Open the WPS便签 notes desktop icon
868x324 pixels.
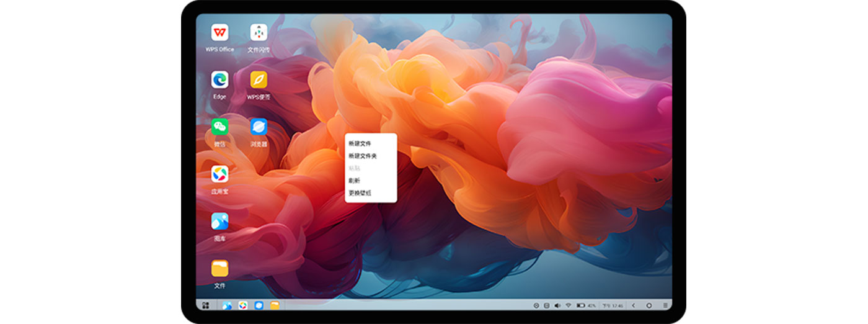(259, 80)
